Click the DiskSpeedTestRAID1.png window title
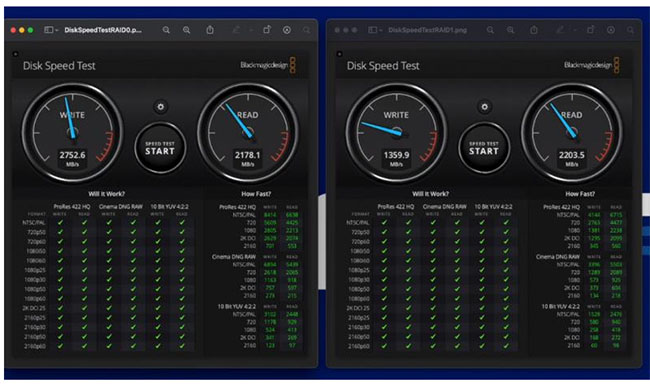The image size is (650, 387). 427,30
